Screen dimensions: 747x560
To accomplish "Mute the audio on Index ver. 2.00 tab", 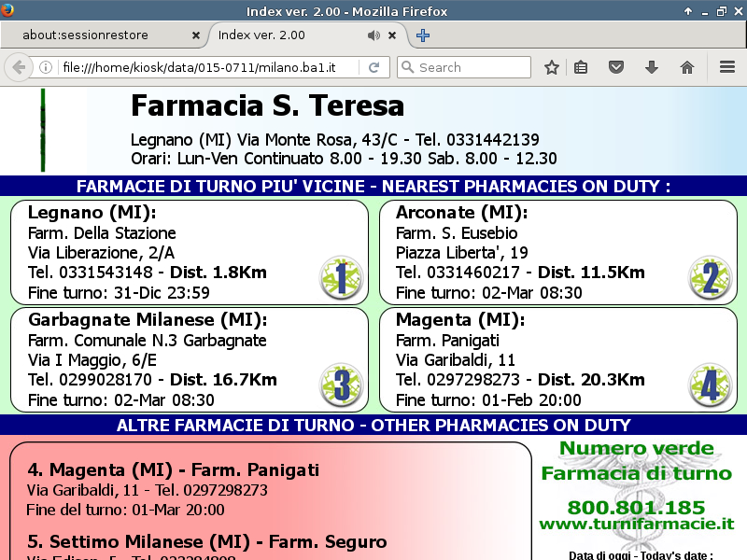I will pyautogui.click(x=373, y=35).
